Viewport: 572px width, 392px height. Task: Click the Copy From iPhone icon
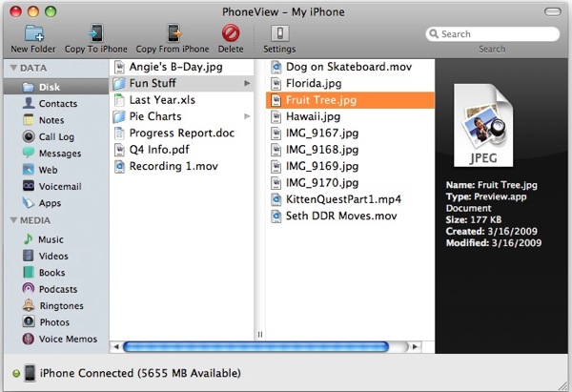click(173, 33)
